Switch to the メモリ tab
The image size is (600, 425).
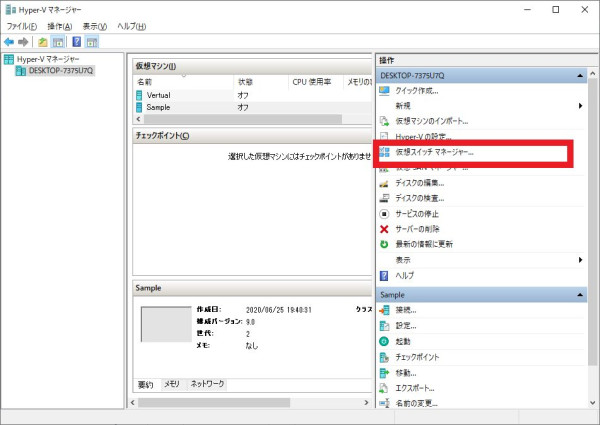pos(171,384)
